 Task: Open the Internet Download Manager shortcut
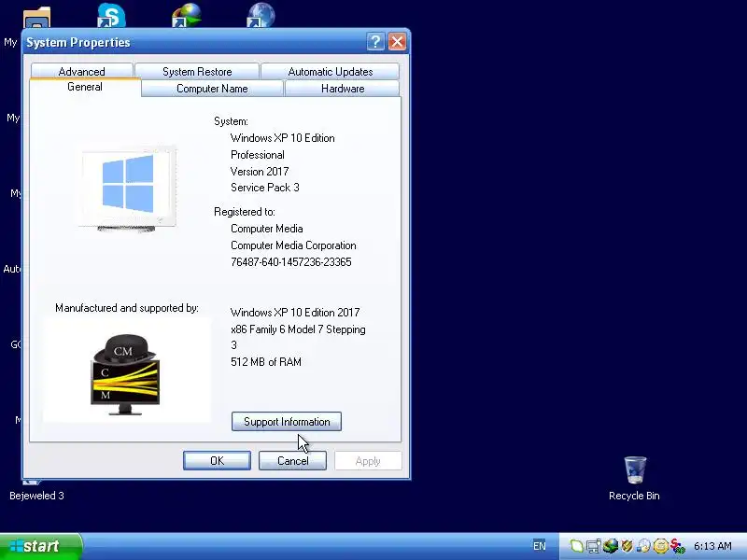point(186,14)
